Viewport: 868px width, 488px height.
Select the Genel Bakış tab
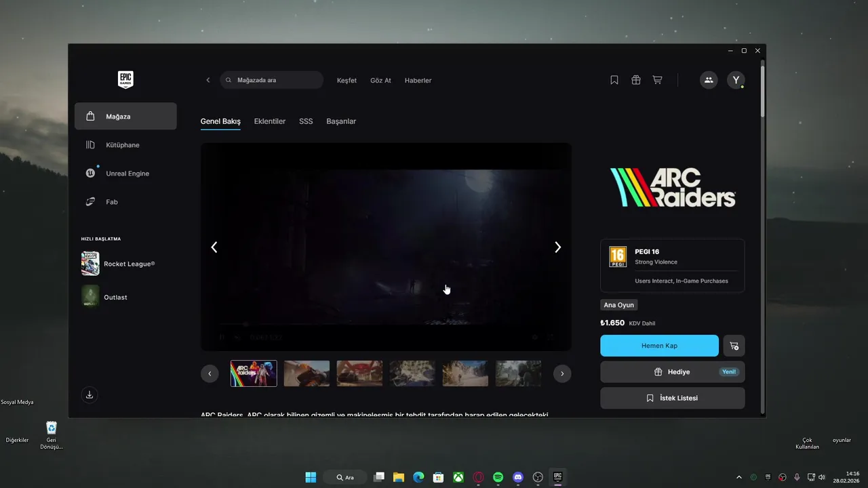tap(220, 121)
